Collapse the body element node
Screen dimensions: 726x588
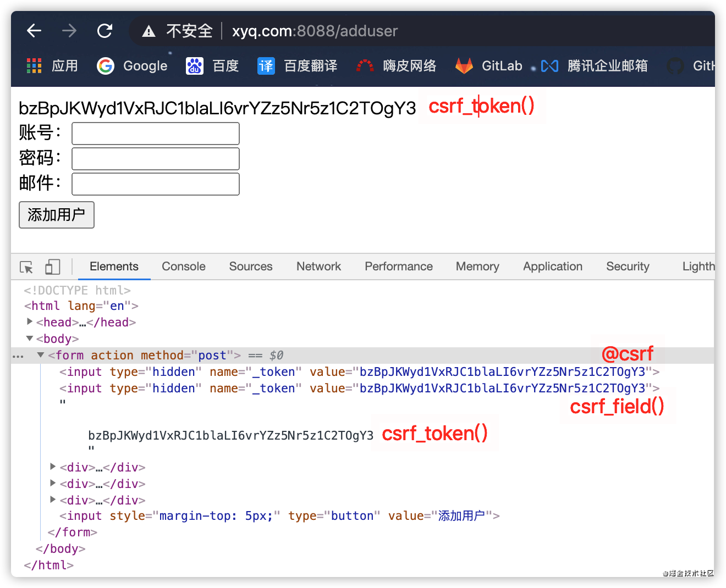click(30, 339)
